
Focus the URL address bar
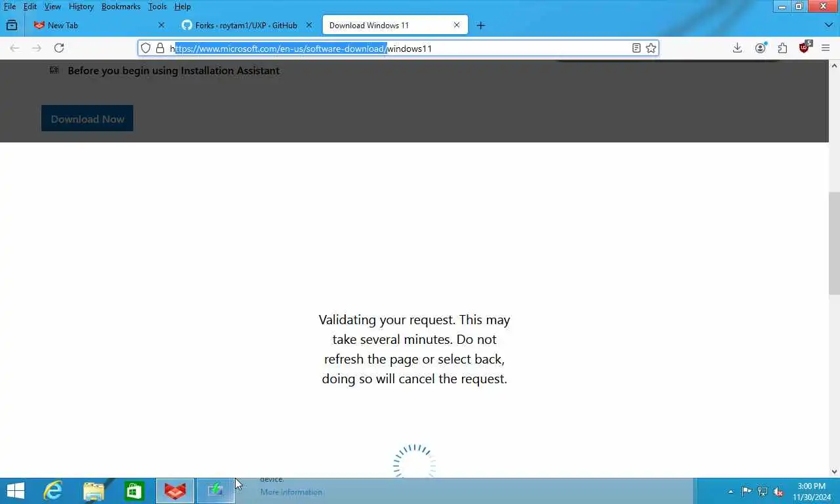(x=398, y=48)
